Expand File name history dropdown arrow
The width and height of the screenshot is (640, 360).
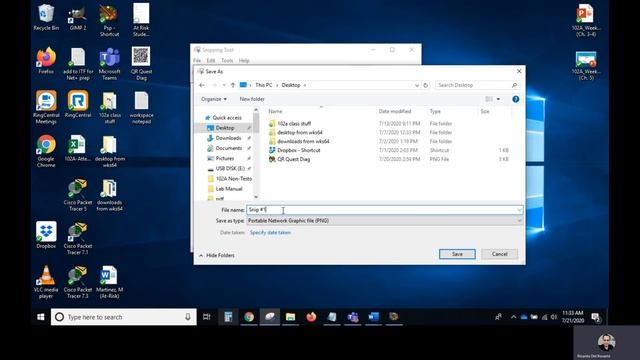519,210
